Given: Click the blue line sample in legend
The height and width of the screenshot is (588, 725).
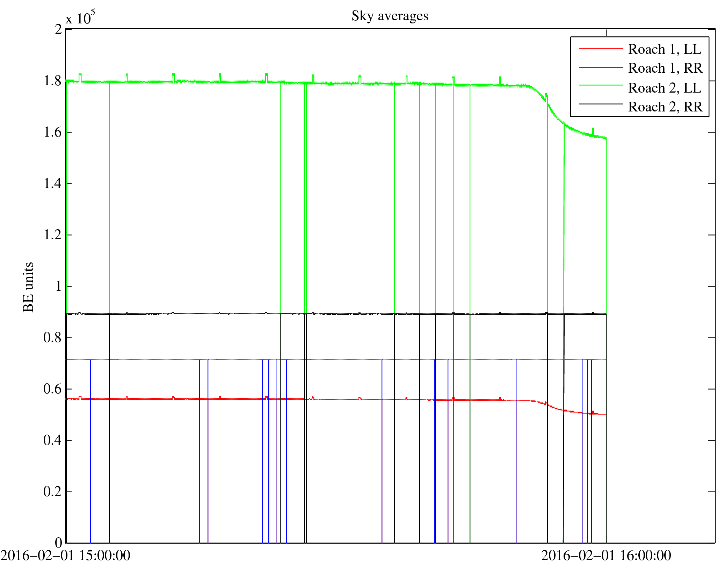Looking at the screenshot, I should pos(601,67).
